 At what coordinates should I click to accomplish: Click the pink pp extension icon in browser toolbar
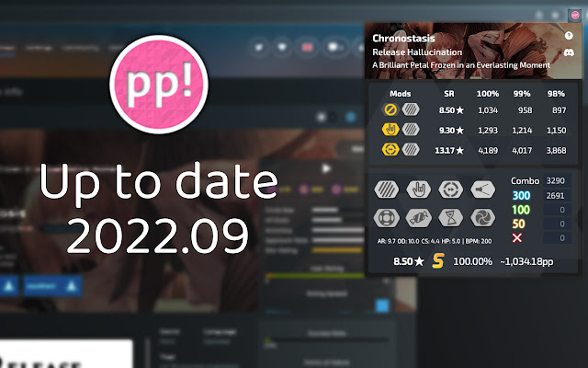tap(574, 16)
